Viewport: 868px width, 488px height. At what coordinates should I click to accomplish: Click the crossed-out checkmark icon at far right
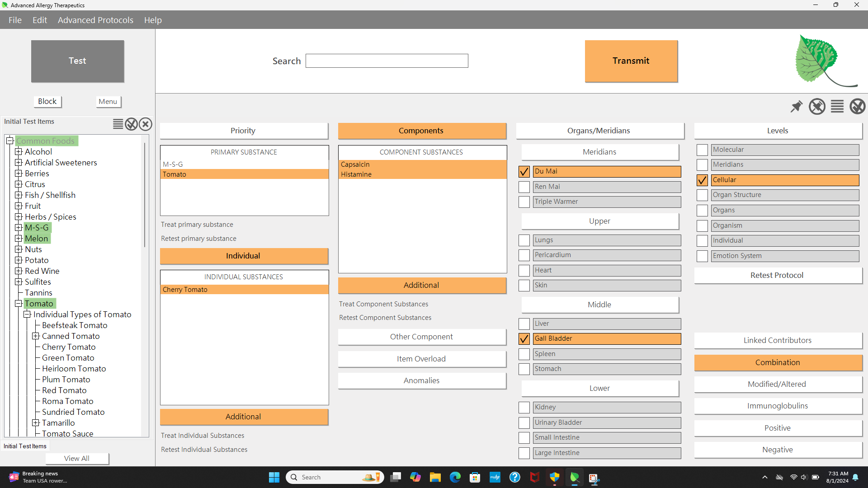[x=857, y=107]
